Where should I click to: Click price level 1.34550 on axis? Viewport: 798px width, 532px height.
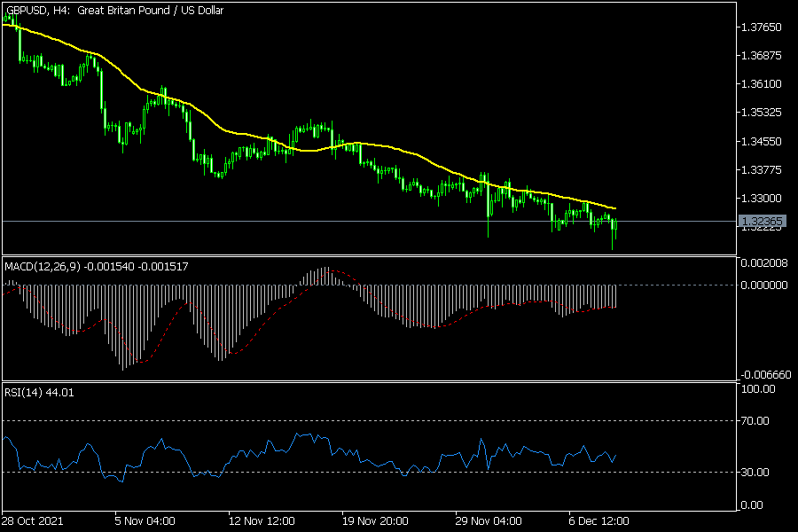click(x=762, y=141)
